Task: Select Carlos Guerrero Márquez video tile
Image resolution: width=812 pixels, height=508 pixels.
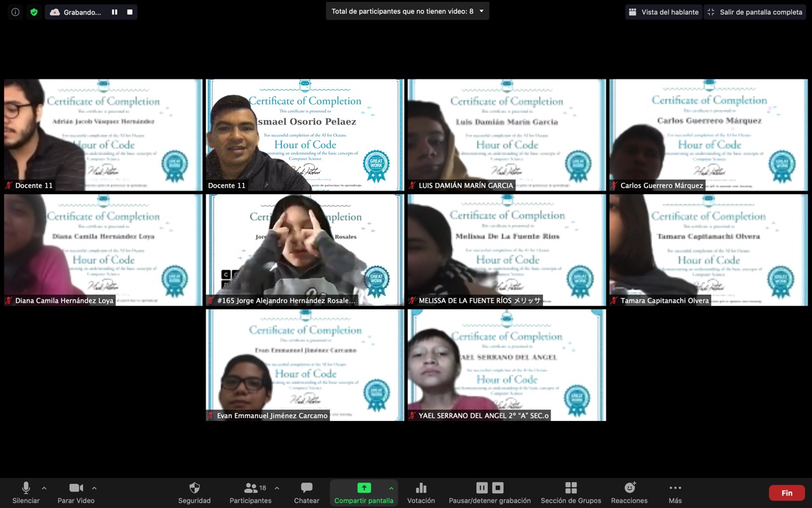Action: coord(709,135)
